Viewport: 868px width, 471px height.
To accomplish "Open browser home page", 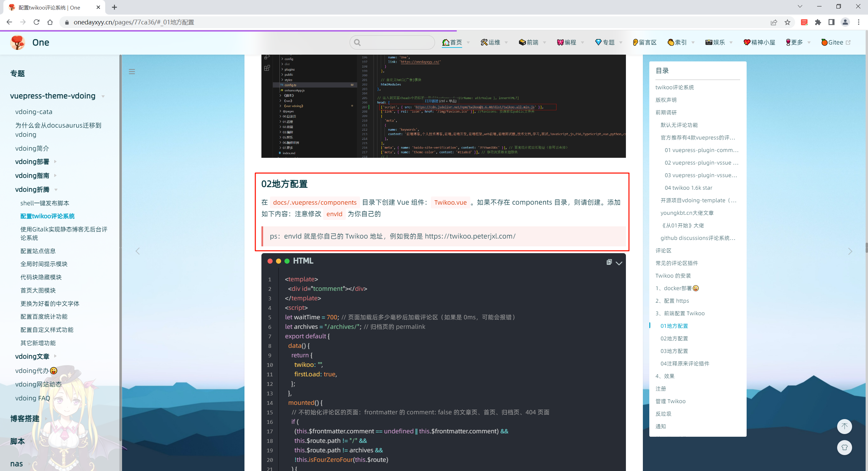I will point(50,22).
